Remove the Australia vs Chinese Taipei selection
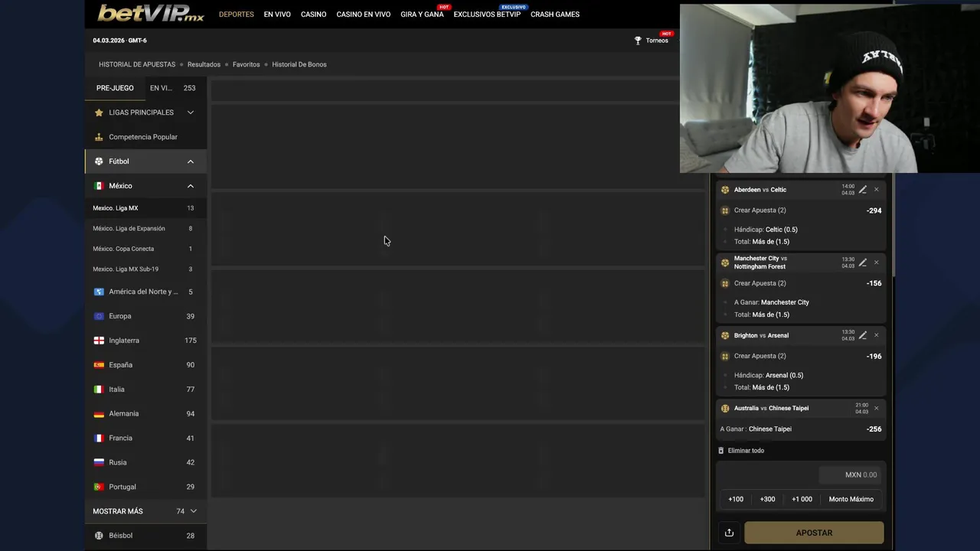 (877, 408)
